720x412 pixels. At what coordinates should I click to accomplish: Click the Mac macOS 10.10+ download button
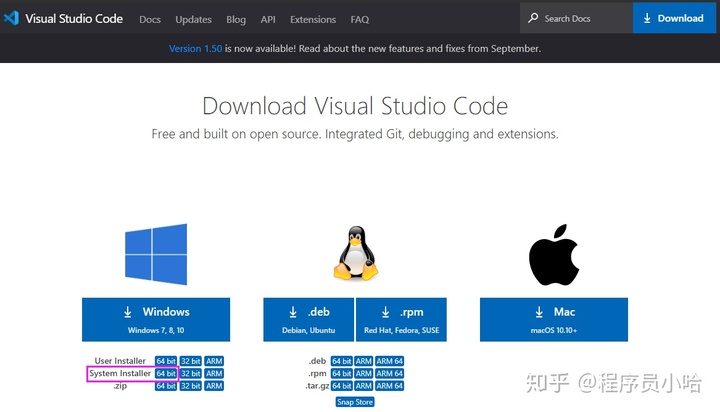554,319
